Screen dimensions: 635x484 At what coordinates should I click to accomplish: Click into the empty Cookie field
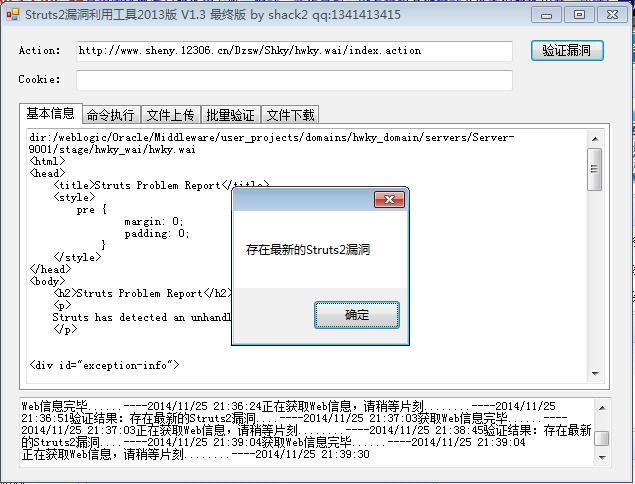[294, 80]
